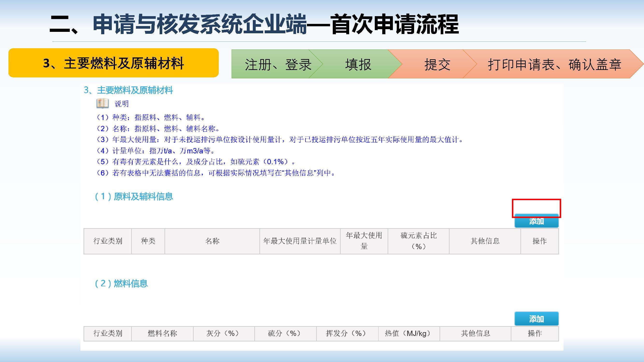Click the (2) 燃料信息 heading
This screenshot has height=362, width=644.
pyautogui.click(x=121, y=283)
